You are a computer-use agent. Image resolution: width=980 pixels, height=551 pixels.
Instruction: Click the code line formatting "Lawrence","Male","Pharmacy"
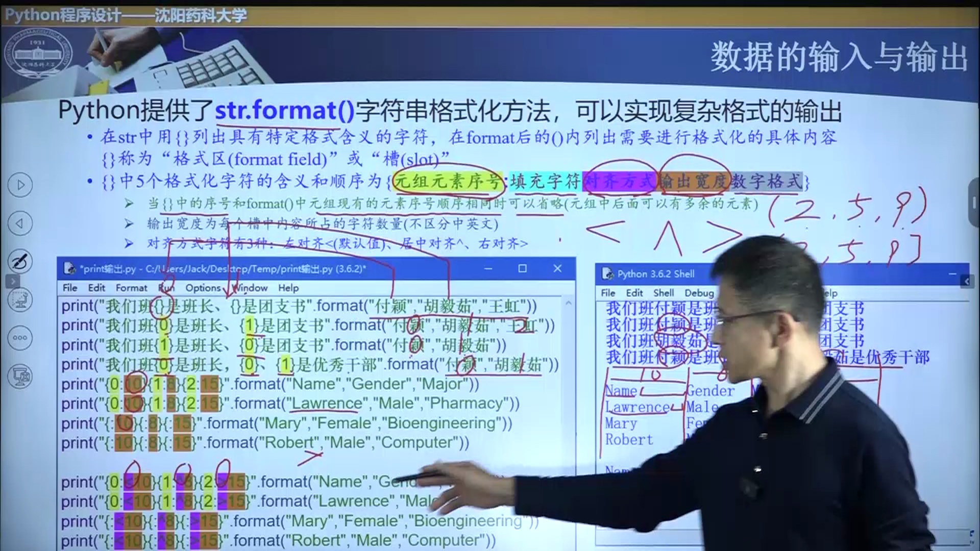tap(290, 404)
